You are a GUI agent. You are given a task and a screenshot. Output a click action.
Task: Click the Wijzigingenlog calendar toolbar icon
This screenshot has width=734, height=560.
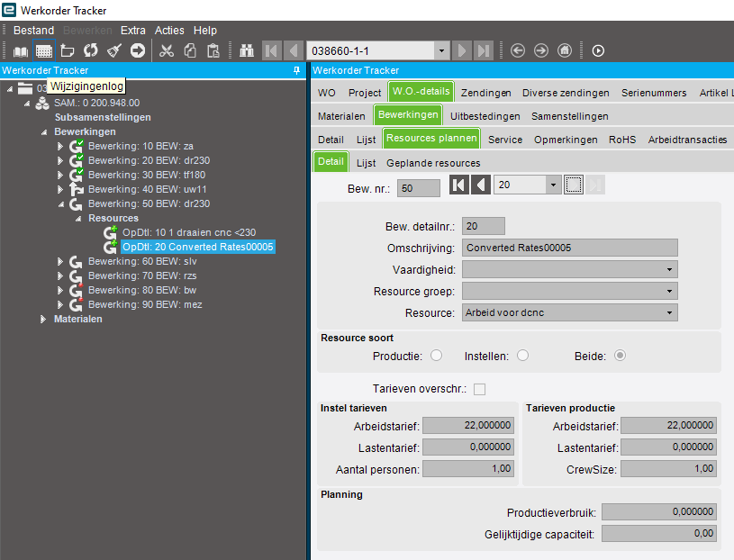point(43,50)
